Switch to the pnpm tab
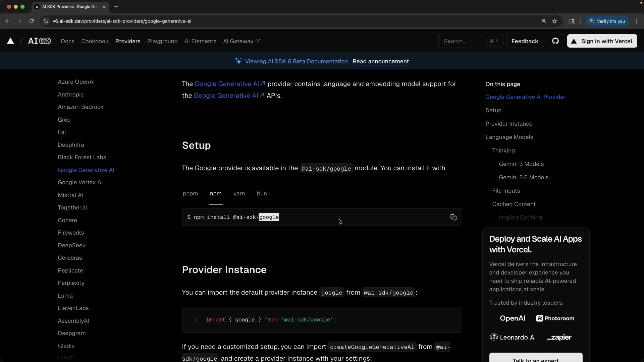This screenshot has height=362, width=644. coord(191,194)
